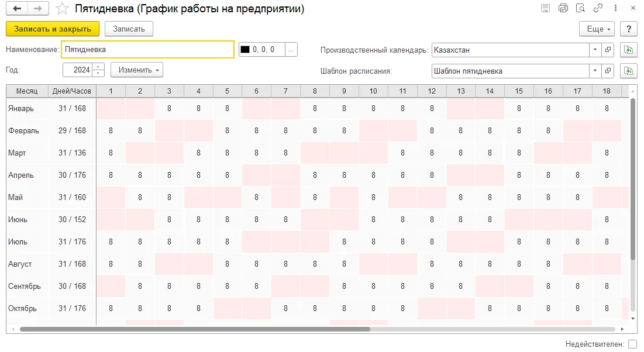Screen dimensions: 644x352
Task: Increase the year with the up spinner
Action: [98, 67]
